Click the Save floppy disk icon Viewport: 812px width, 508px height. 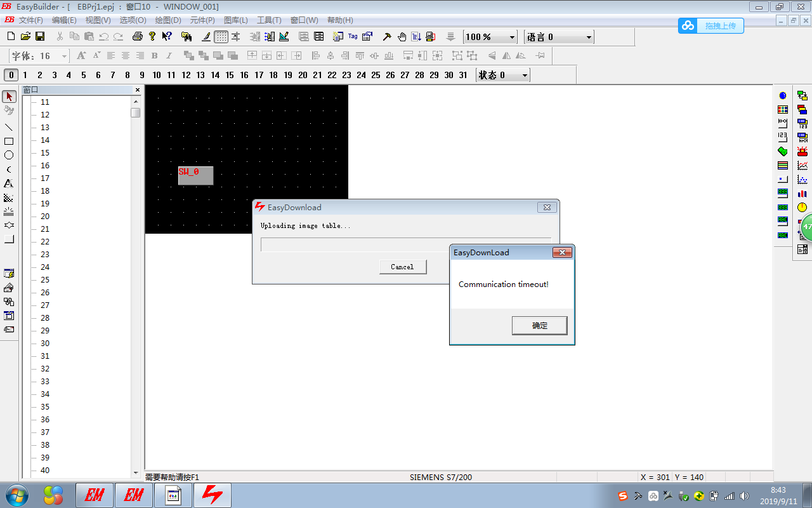click(40, 37)
